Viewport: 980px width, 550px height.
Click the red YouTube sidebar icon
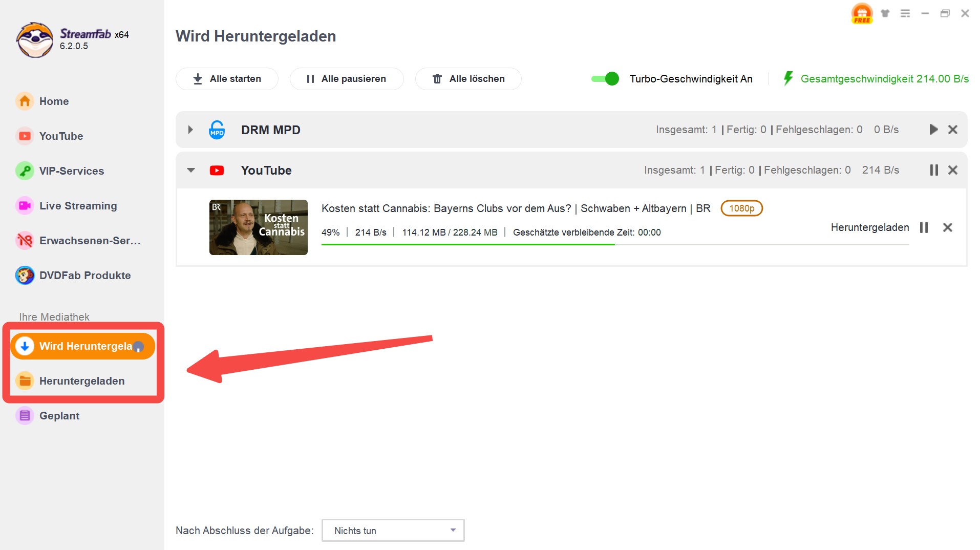(25, 136)
